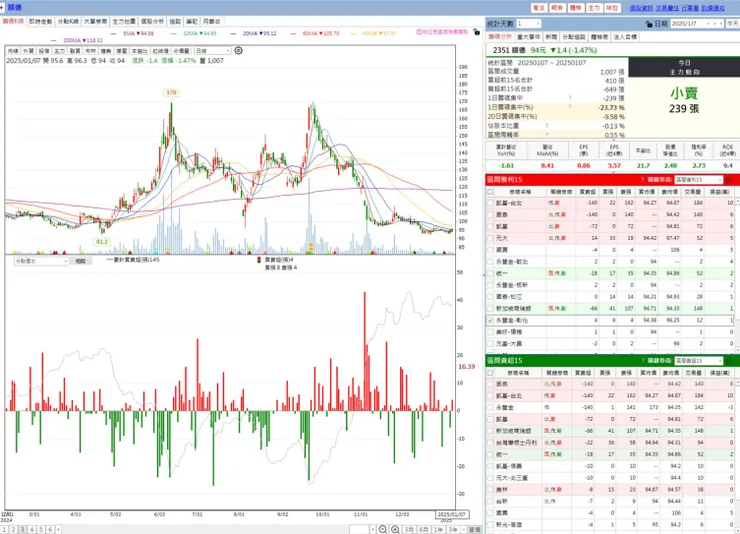Untick the checked 永豐金-彰化 row checkbox
Screen dimensions: 740x534
coord(490,320)
